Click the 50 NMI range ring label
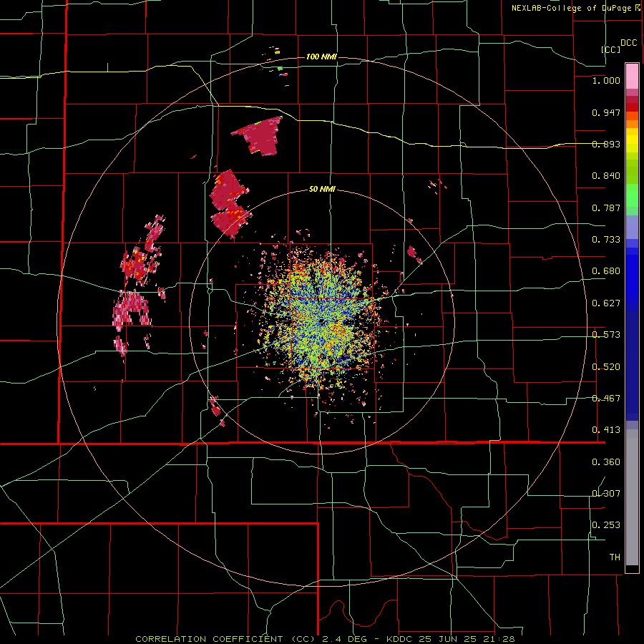This screenshot has width=644, height=644. coord(322,190)
